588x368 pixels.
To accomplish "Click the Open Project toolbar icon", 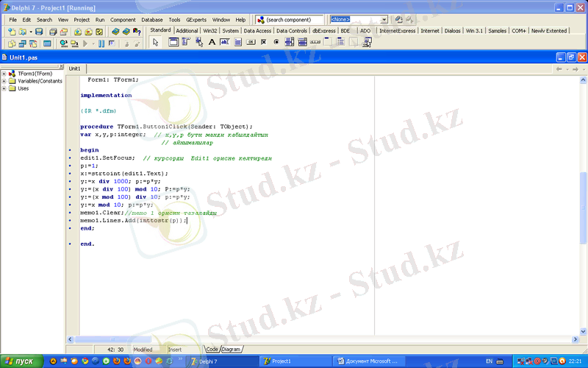I will click(64, 32).
